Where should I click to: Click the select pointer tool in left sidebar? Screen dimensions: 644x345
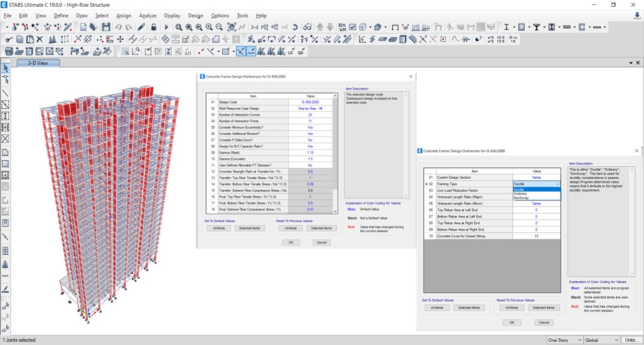(x=5, y=69)
